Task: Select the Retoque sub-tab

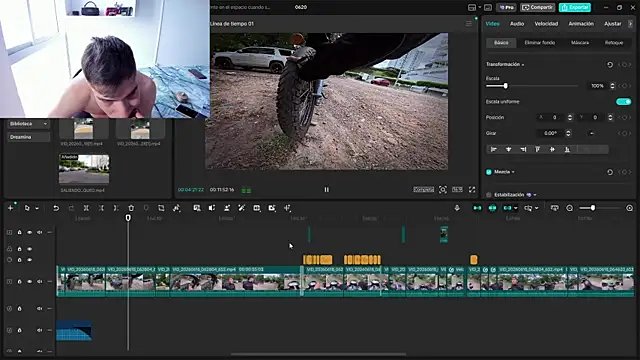Action: (614, 43)
